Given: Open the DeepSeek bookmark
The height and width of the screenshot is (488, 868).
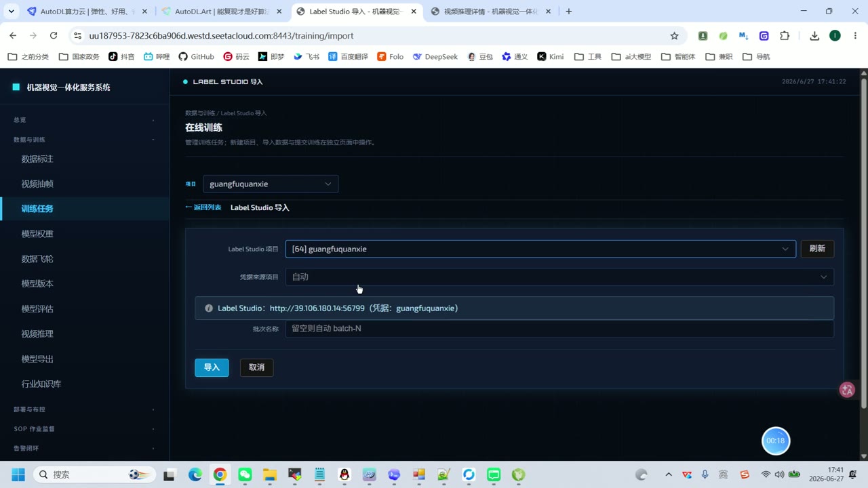Looking at the screenshot, I should pyautogui.click(x=435, y=57).
